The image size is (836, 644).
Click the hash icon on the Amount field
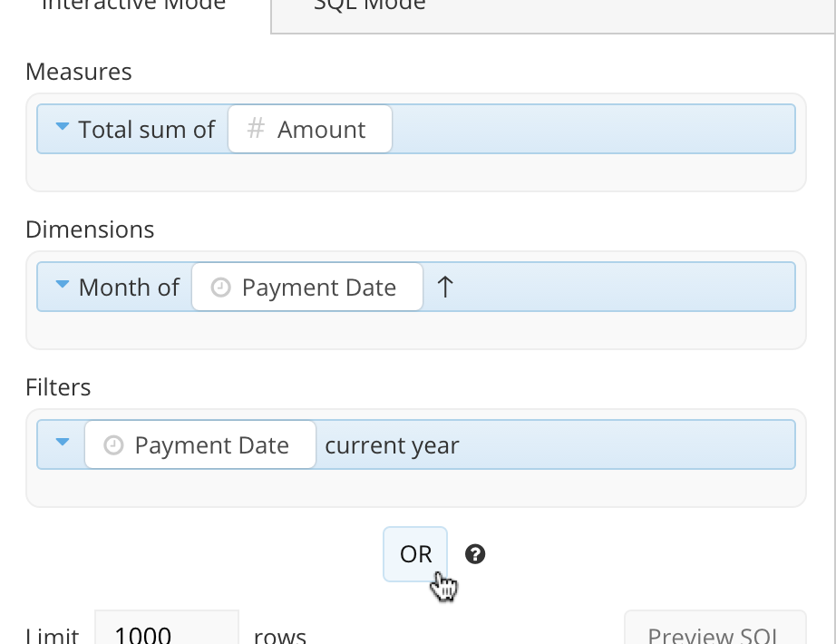click(x=256, y=130)
